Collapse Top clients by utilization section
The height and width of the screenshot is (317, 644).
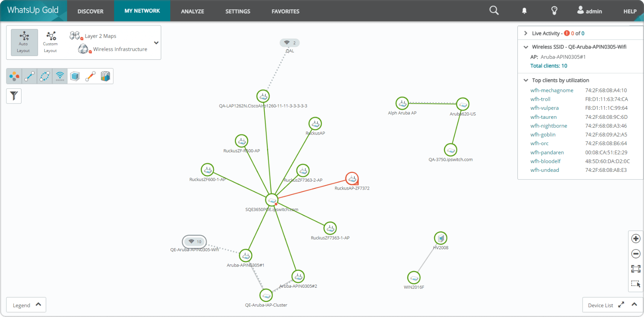pyautogui.click(x=526, y=80)
